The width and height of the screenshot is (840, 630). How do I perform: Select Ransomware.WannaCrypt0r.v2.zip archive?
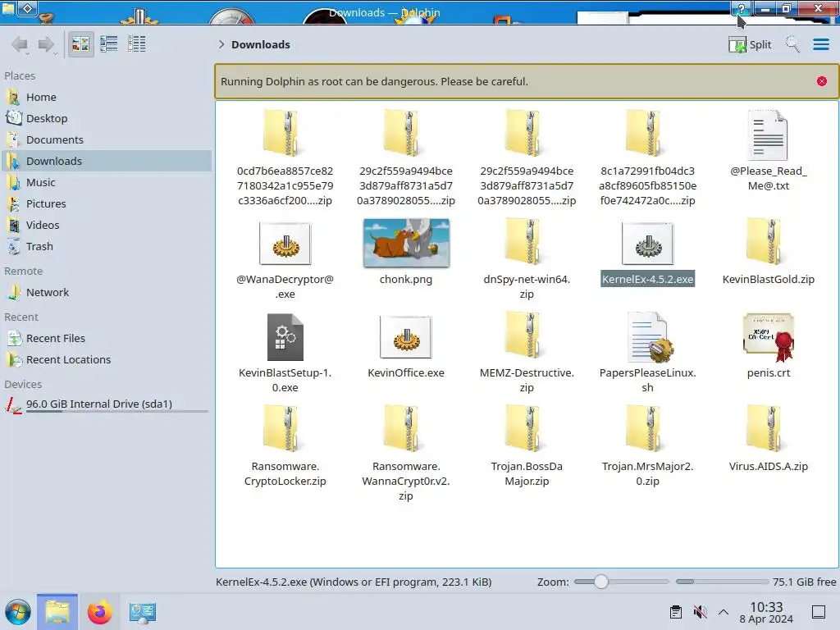coord(405,454)
